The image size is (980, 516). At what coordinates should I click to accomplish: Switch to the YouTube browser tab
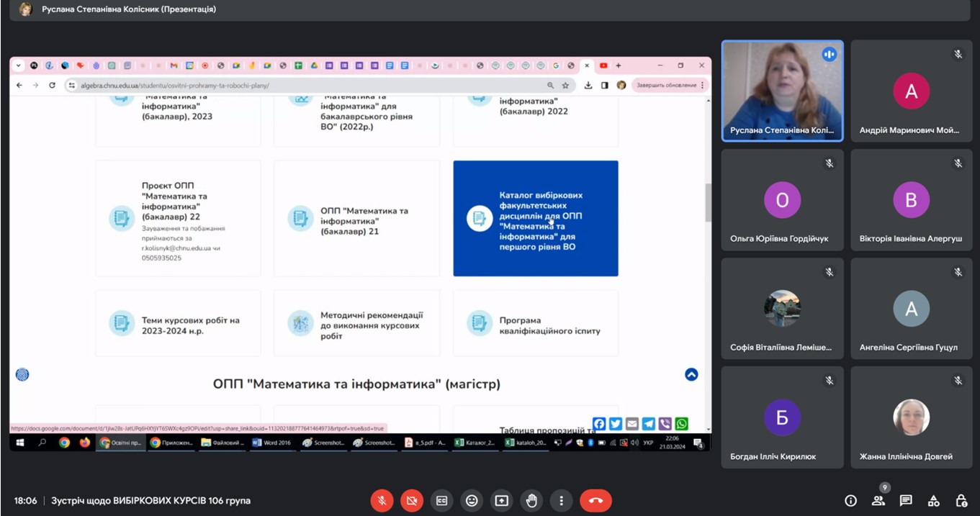click(x=603, y=65)
